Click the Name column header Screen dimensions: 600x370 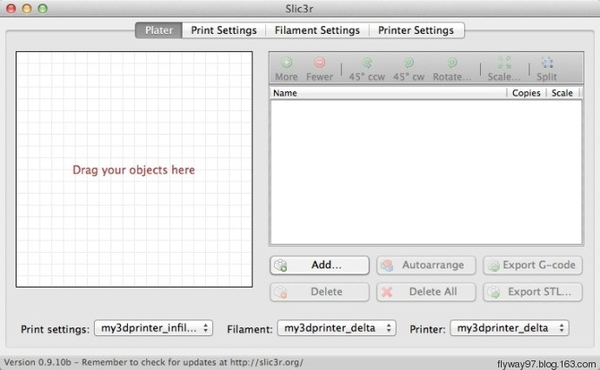coord(388,93)
